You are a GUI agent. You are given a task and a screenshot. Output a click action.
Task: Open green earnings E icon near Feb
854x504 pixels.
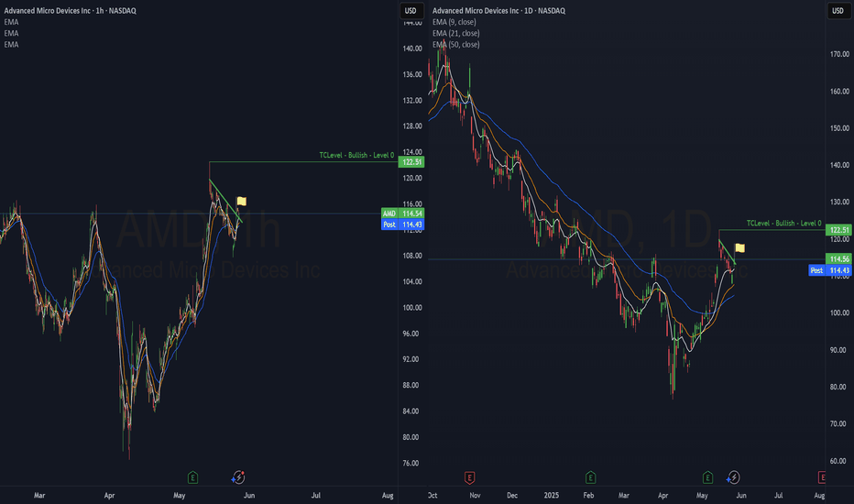590,477
